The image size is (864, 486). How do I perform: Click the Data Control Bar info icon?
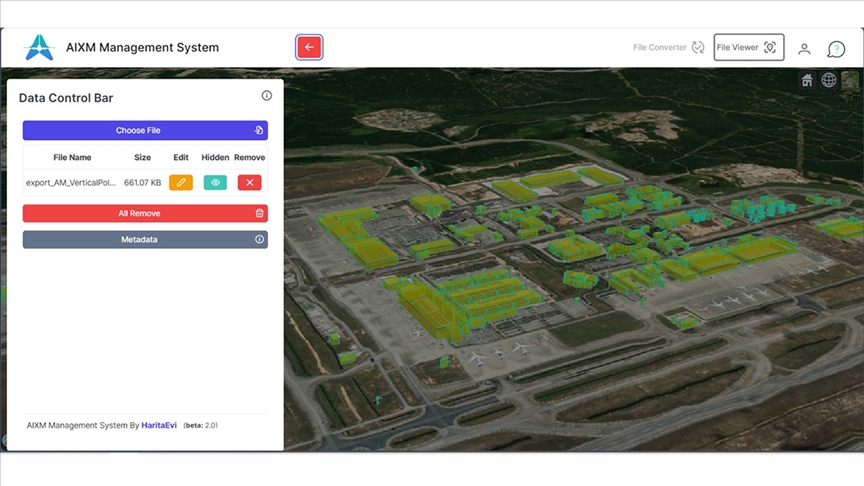pyautogui.click(x=267, y=96)
